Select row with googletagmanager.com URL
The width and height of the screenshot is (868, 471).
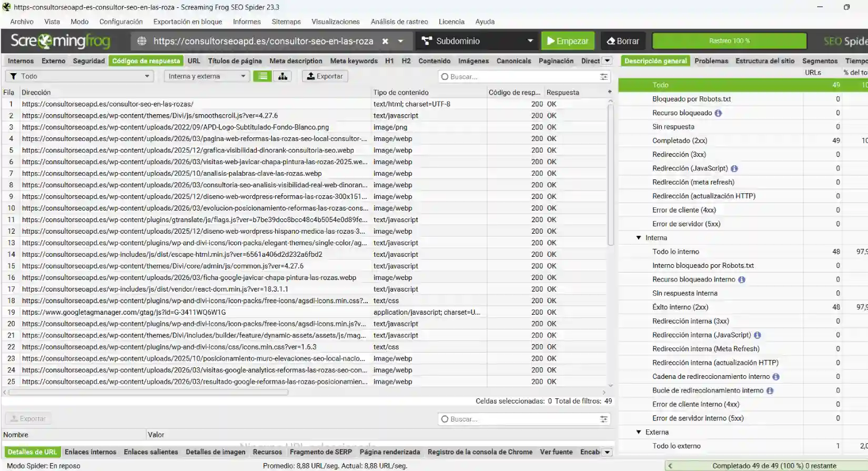point(305,312)
